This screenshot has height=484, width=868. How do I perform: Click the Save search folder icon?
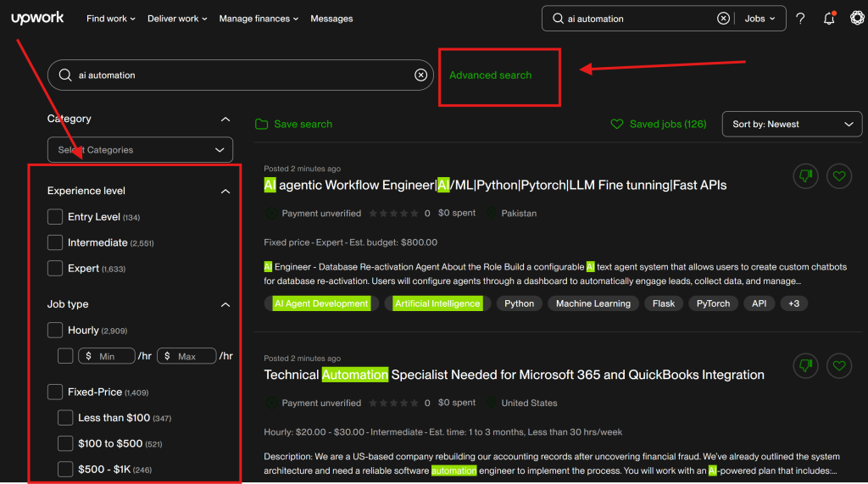[x=261, y=124]
